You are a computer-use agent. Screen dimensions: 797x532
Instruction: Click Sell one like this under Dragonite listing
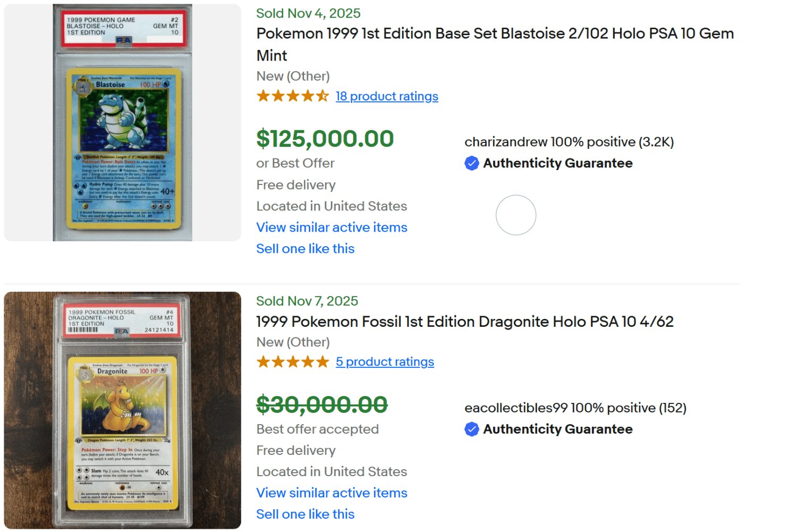pyautogui.click(x=305, y=514)
